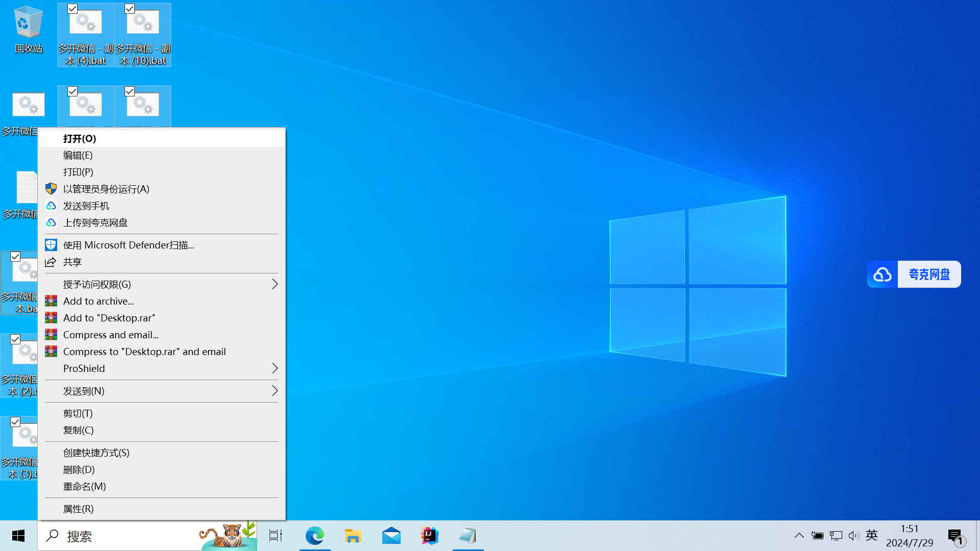Click the 夸克网盘 desktop widget button
The height and width of the screenshot is (551, 980).
[x=914, y=274]
